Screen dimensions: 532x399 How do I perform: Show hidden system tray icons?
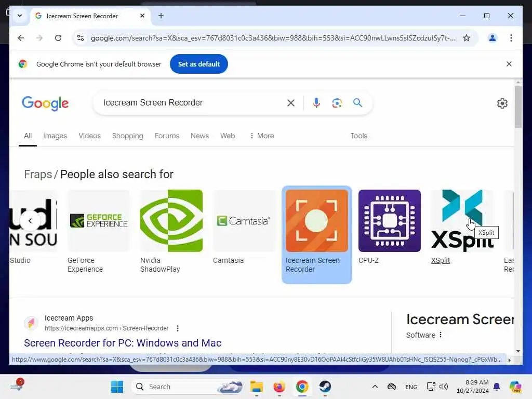375,387
